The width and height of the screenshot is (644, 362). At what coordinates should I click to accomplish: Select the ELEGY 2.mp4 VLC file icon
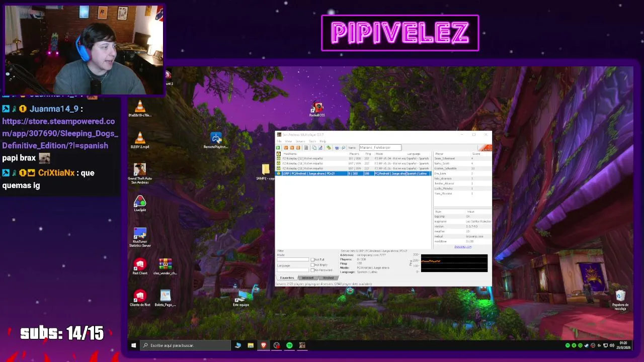[140, 140]
